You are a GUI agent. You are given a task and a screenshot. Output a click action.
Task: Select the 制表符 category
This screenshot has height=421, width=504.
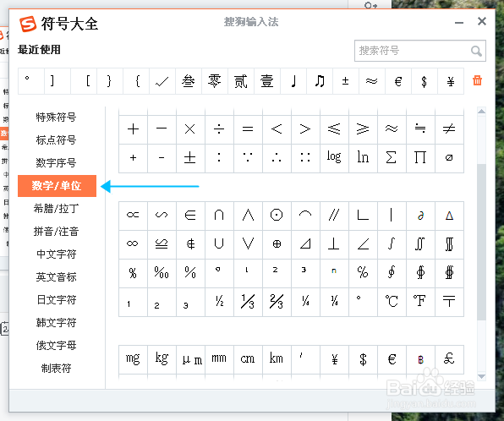point(57,369)
